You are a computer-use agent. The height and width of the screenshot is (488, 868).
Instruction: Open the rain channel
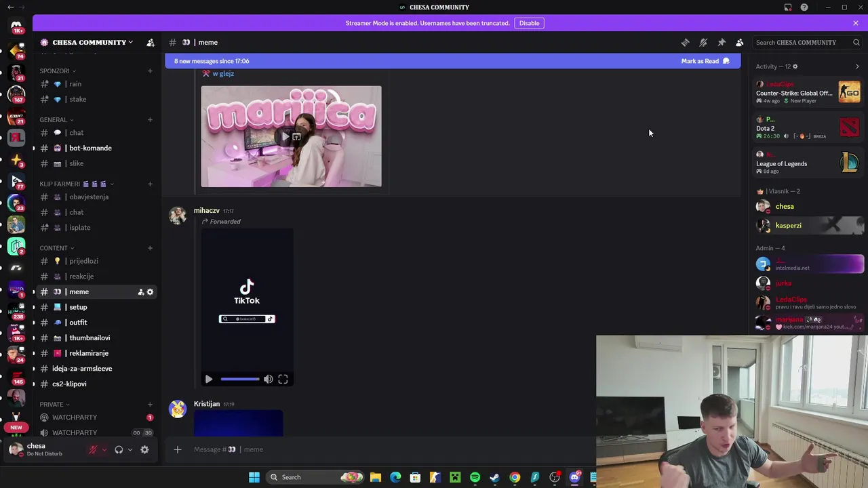pyautogui.click(x=97, y=84)
